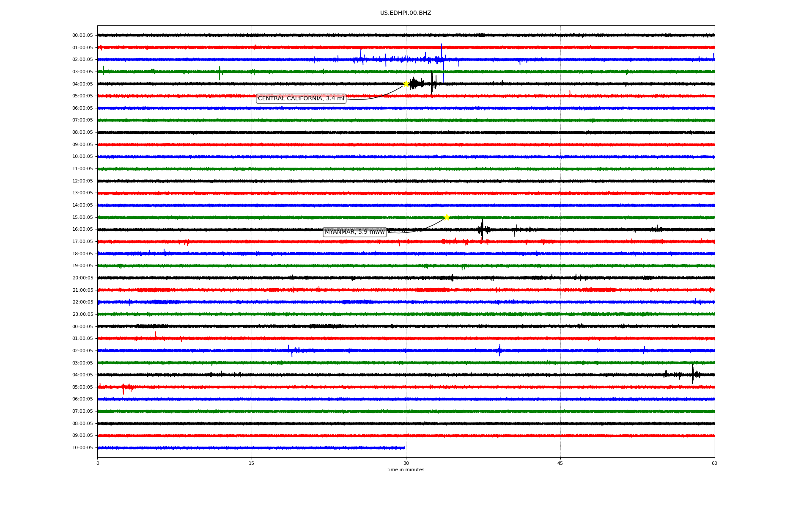This screenshot has height=508, width=812.
Task: Click the black spike near end of second 04:00:05 trace
Action: [x=692, y=374]
